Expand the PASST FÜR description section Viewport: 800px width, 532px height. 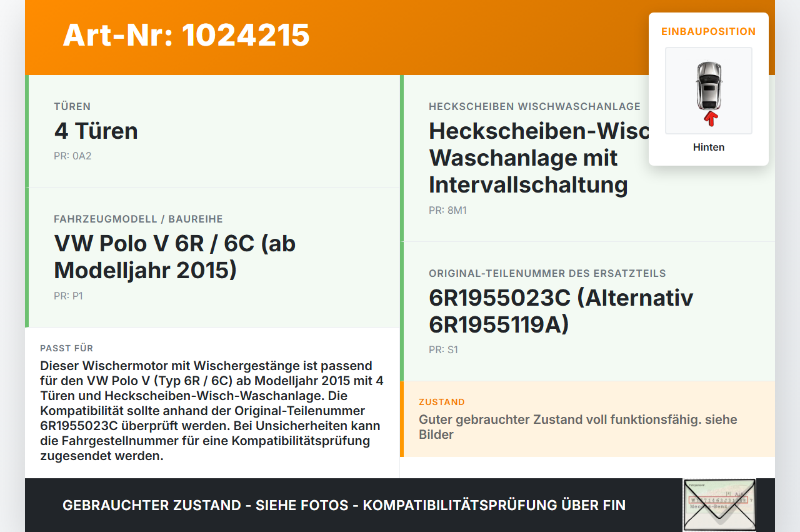pyautogui.click(x=66, y=348)
